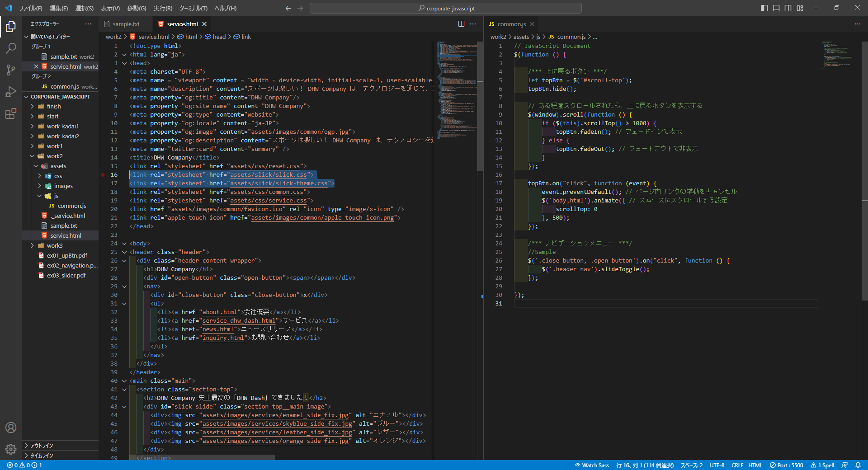Screen dimensions: 868x470
Task: Open the notifications bell
Action: 859,465
